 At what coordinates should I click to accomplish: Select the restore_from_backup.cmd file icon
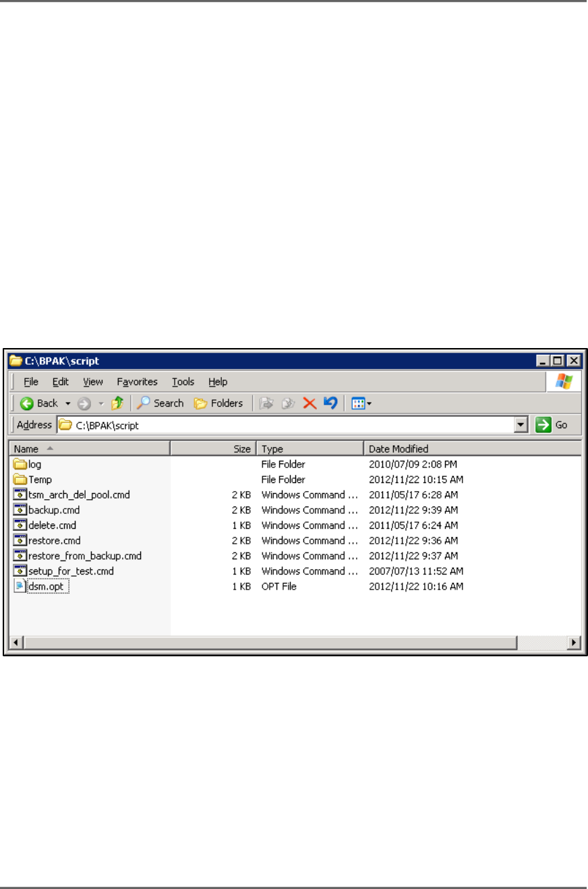click(20, 556)
